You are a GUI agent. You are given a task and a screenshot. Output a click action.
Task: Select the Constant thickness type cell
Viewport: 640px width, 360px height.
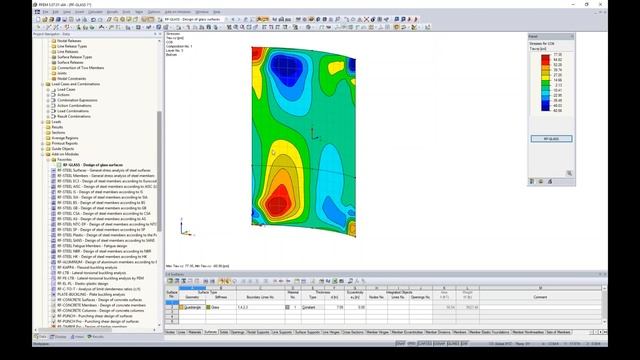click(x=313, y=307)
